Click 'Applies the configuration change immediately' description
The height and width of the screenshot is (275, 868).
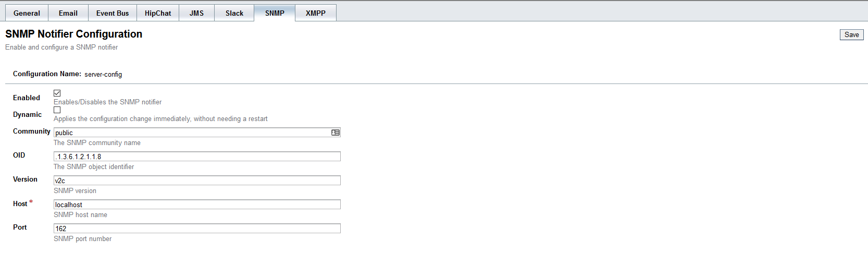[160, 119]
